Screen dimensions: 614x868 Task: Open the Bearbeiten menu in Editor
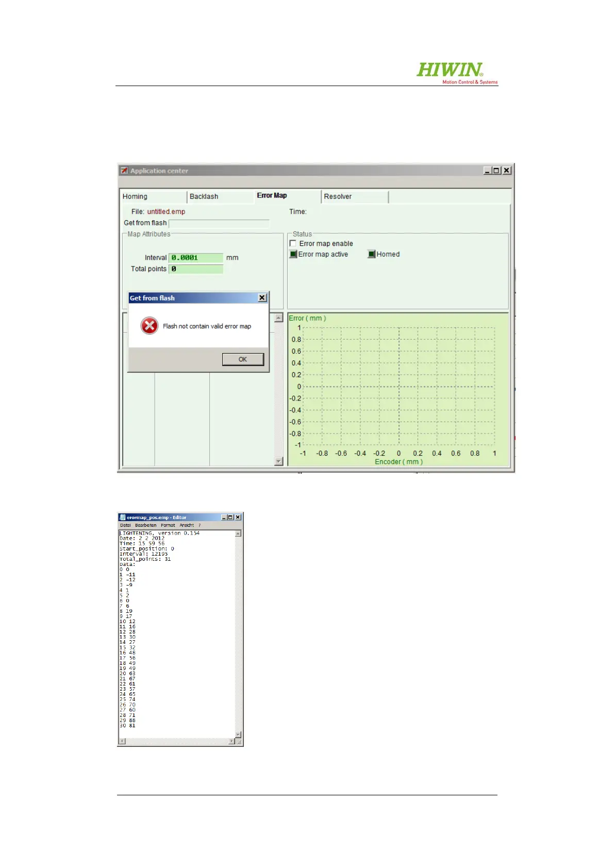pyautogui.click(x=146, y=525)
